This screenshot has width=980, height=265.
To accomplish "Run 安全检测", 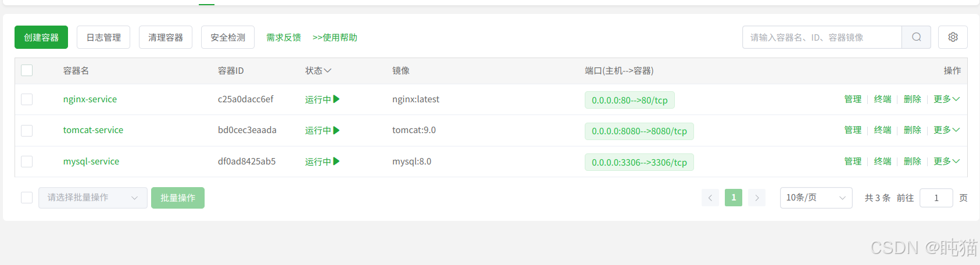I will coord(228,37).
